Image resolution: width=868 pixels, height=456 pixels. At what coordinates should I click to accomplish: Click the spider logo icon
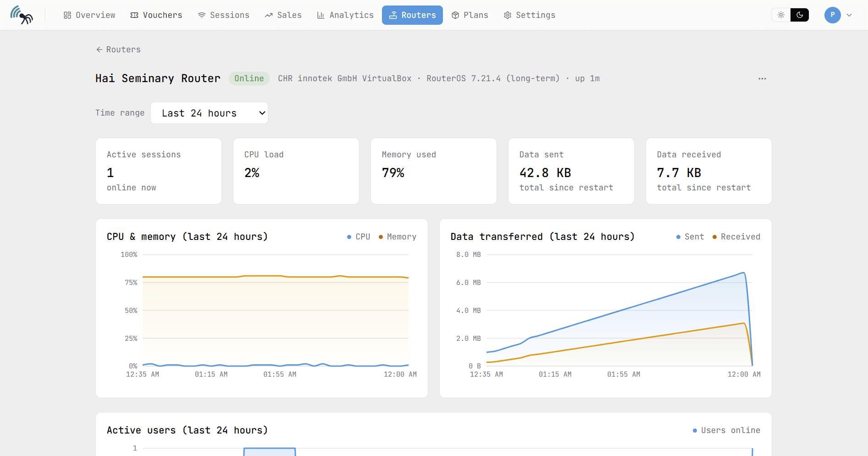click(22, 15)
